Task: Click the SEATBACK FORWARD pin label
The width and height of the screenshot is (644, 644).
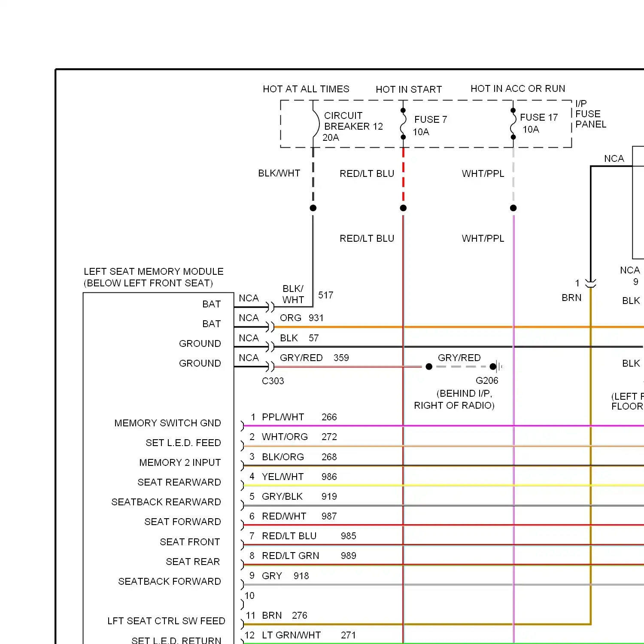Action: coord(170,581)
